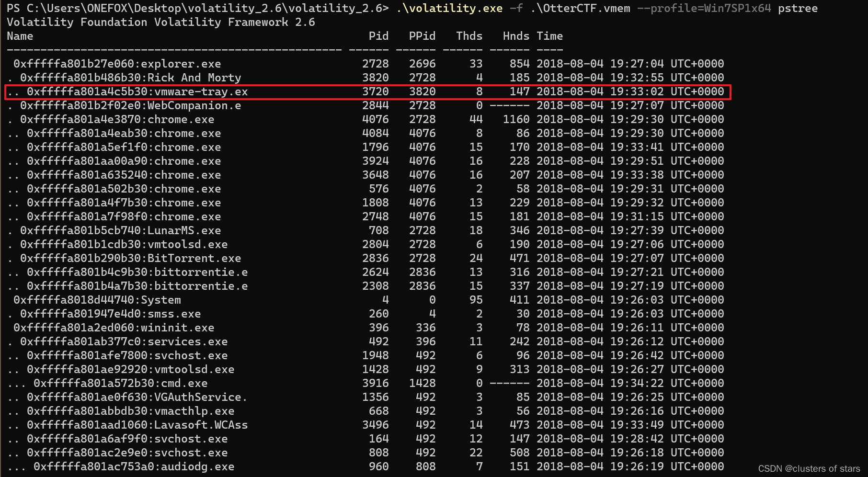Click the Pid column header

click(378, 35)
